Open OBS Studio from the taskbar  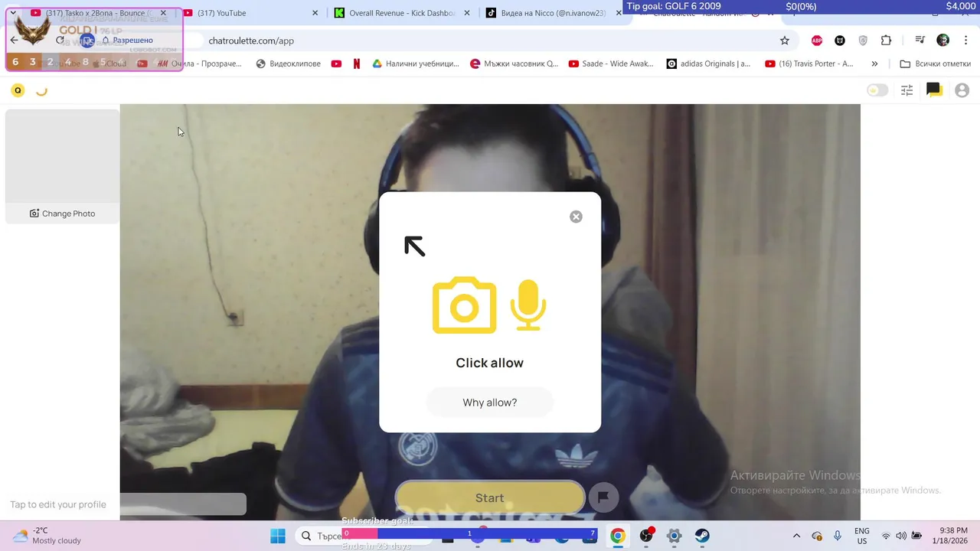coord(646,536)
